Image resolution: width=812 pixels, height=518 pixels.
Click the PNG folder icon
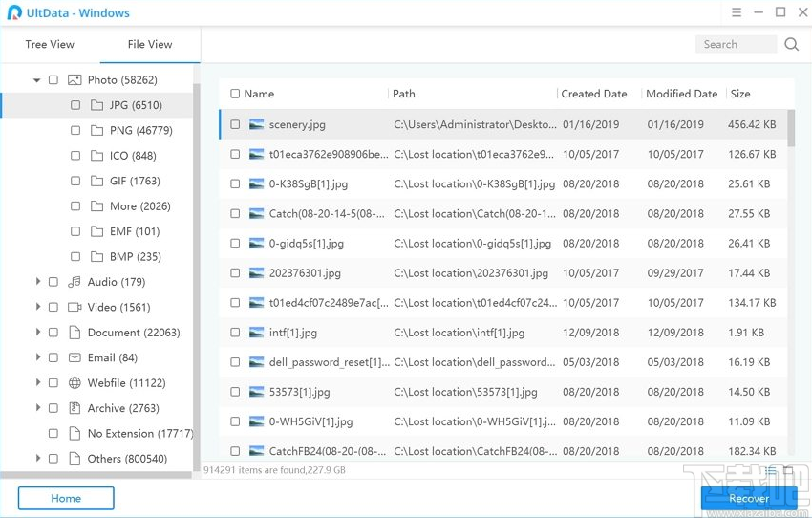tap(96, 131)
